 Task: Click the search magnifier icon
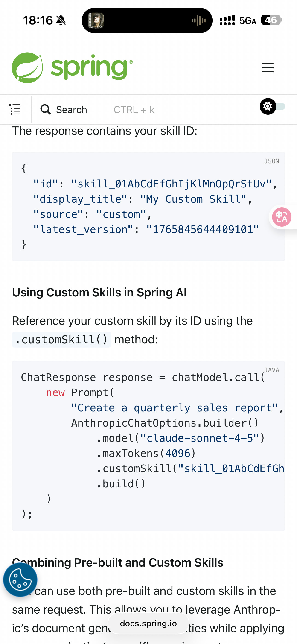tap(46, 109)
